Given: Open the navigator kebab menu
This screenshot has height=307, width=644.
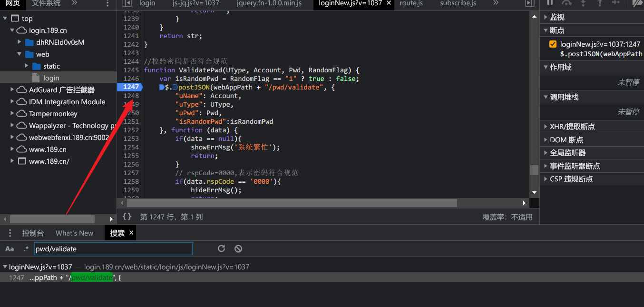Looking at the screenshot, I should click(107, 4).
